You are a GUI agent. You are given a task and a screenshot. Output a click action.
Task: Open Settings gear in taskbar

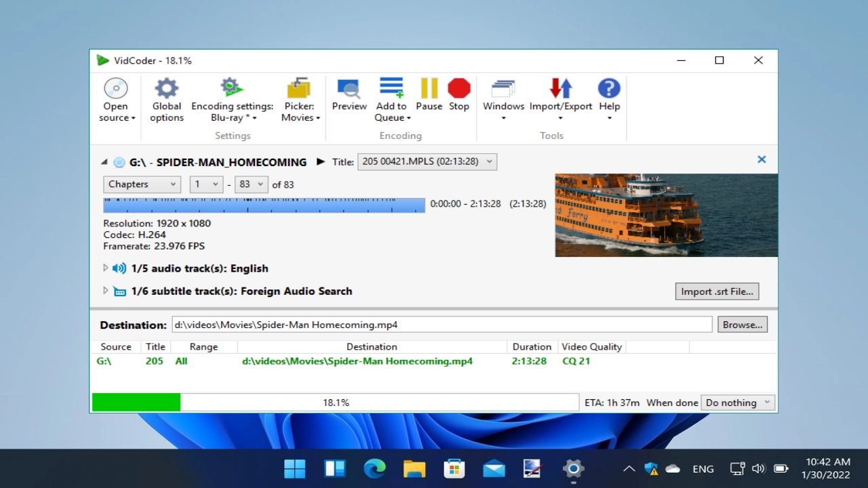573,468
